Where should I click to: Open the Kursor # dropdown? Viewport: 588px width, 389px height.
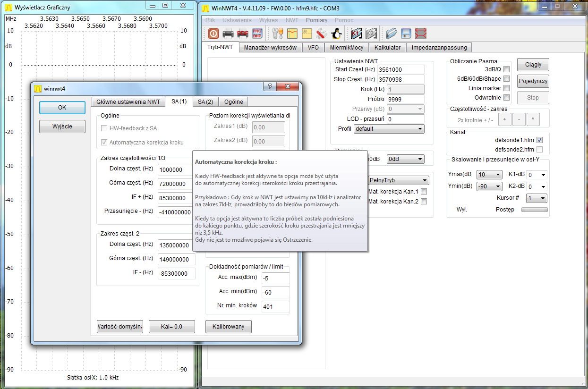pyautogui.click(x=537, y=198)
